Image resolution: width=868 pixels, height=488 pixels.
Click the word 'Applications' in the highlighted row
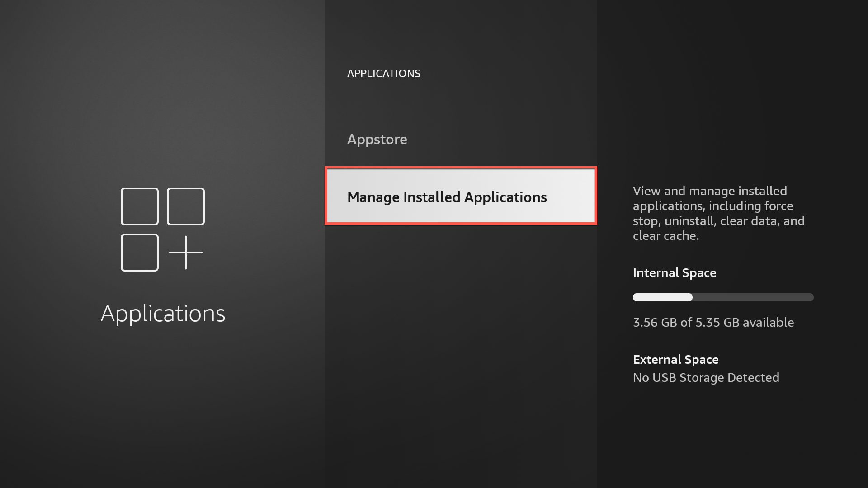click(505, 197)
